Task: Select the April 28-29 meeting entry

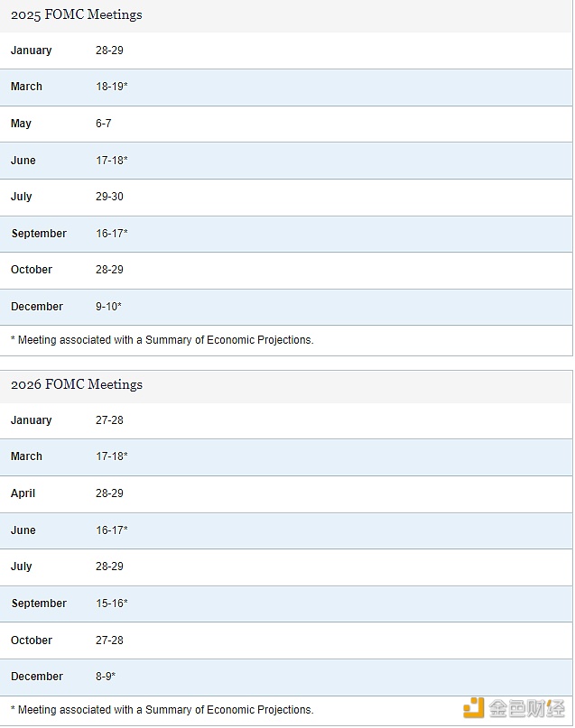Action: (286, 494)
